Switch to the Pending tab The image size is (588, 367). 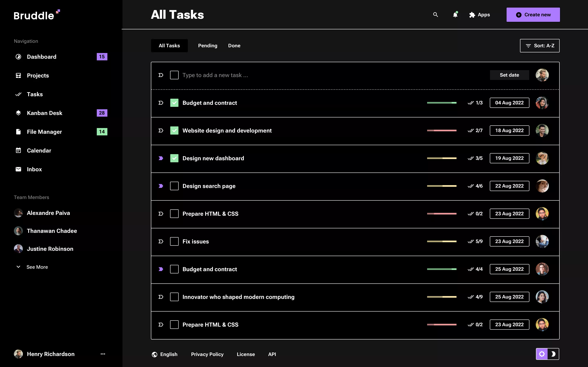pyautogui.click(x=207, y=46)
